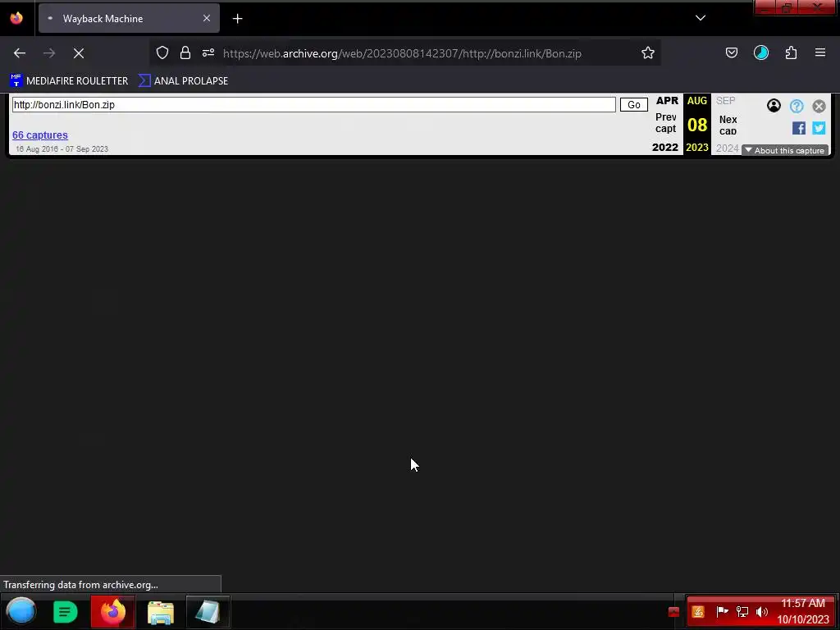
Task: Open site permissions icon in address bar
Action: [x=208, y=52]
